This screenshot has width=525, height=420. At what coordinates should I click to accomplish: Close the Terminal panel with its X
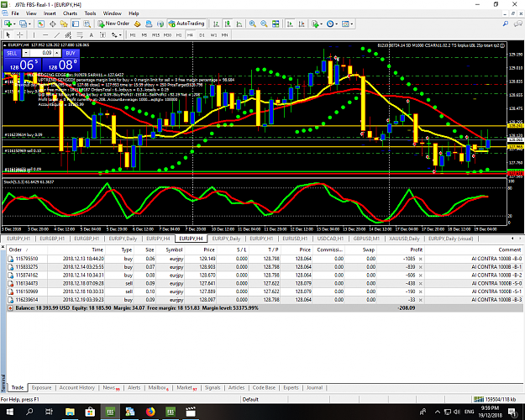pos(3,247)
